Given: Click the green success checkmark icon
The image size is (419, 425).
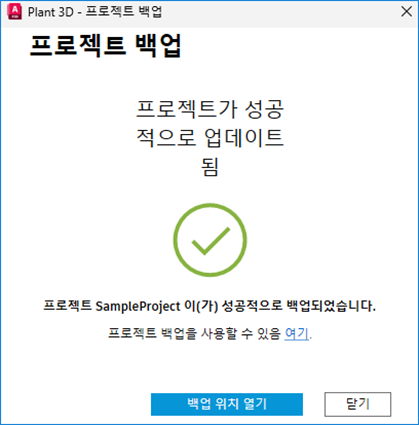Looking at the screenshot, I should (211, 241).
